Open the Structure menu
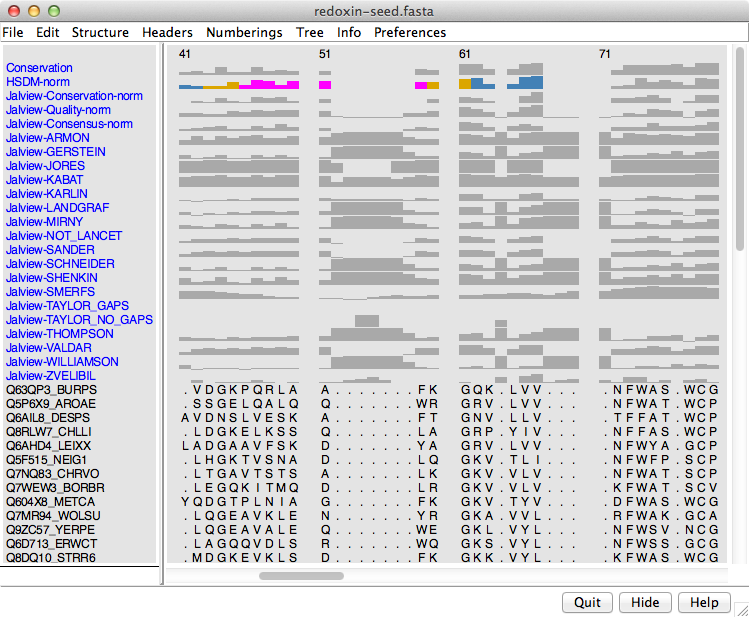The height and width of the screenshot is (617, 749). pos(100,32)
